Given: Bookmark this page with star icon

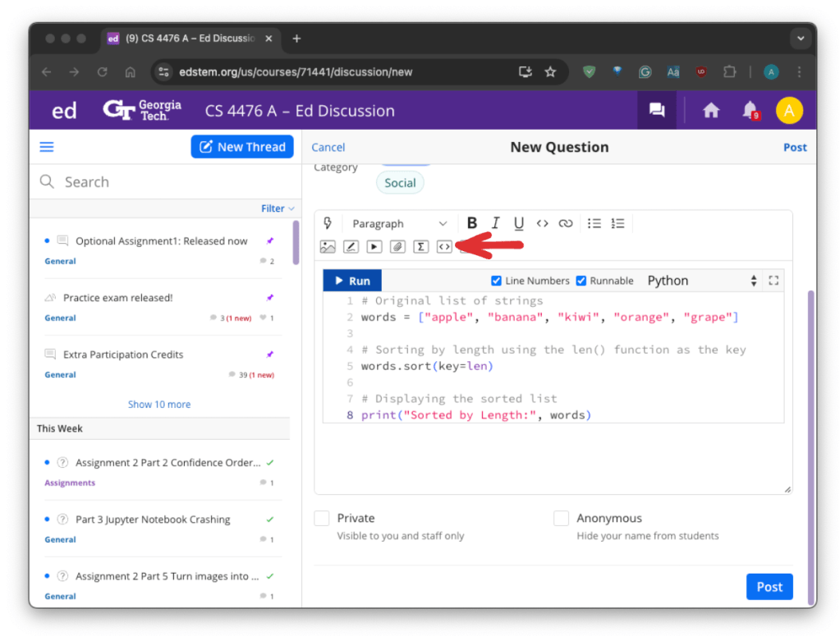Looking at the screenshot, I should point(550,71).
